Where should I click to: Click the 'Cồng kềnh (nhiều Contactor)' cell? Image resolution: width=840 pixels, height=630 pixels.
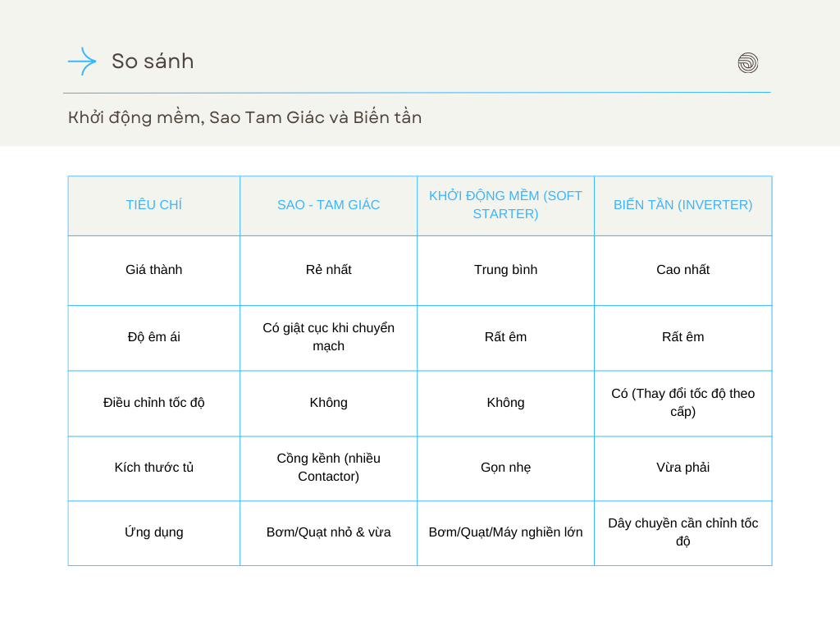tap(328, 468)
